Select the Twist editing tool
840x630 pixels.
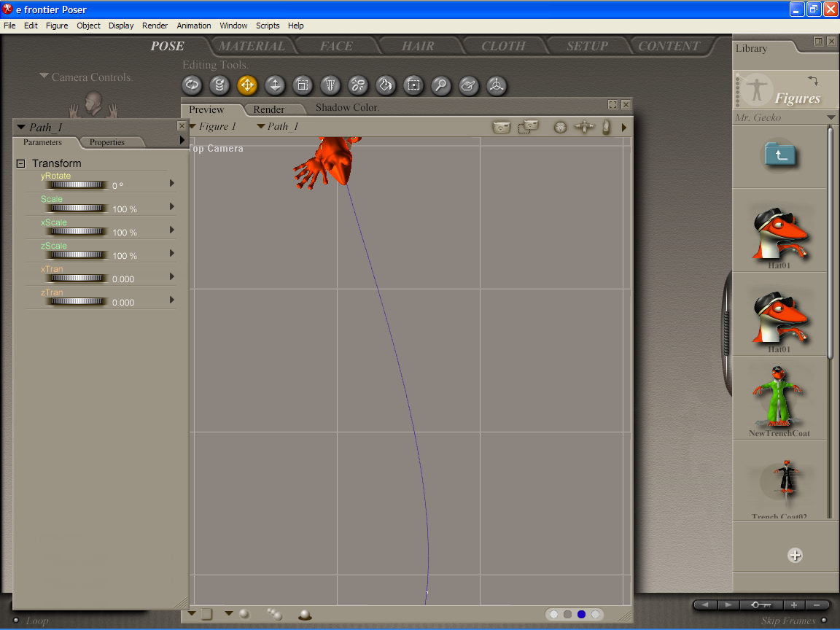219,85
